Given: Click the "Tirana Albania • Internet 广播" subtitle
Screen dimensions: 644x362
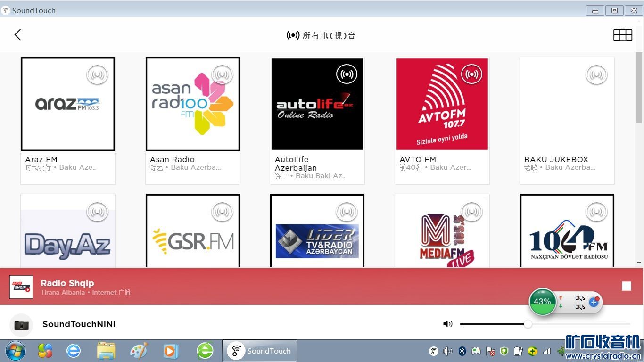Looking at the screenshot, I should pos(85,292).
